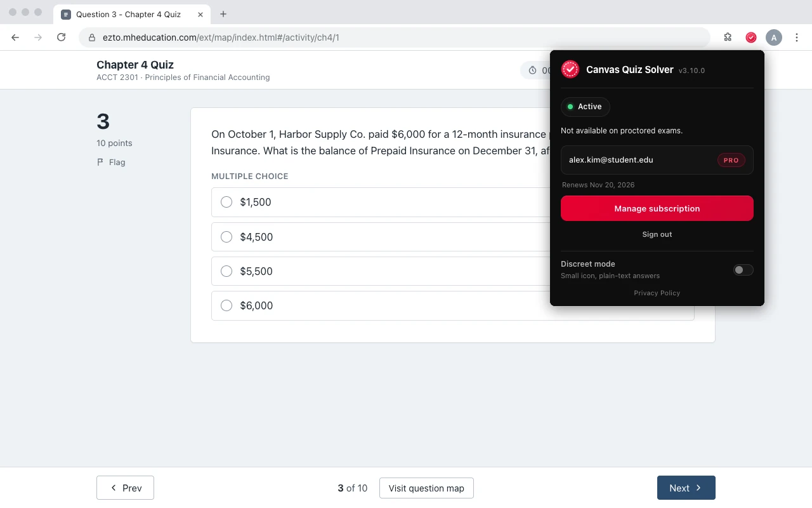Click the Canvas Quiz Solver logo in popup
Viewport: 812px width, 508px height.
click(x=570, y=69)
